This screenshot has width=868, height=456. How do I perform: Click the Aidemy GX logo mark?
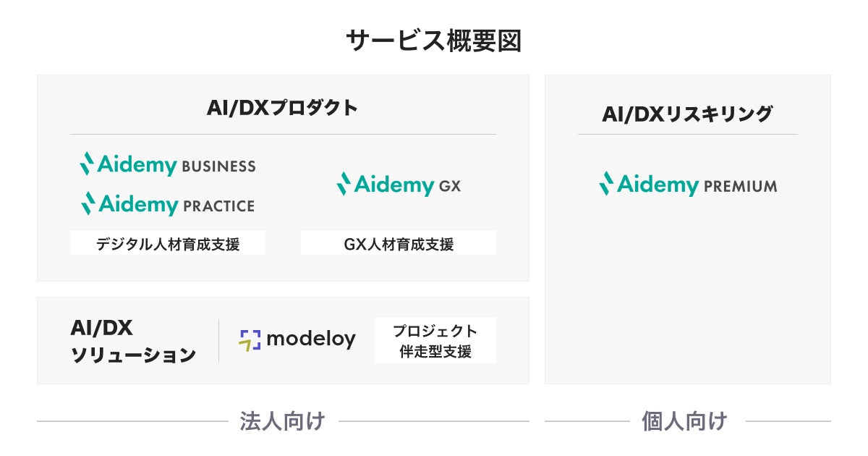pyautogui.click(x=344, y=184)
